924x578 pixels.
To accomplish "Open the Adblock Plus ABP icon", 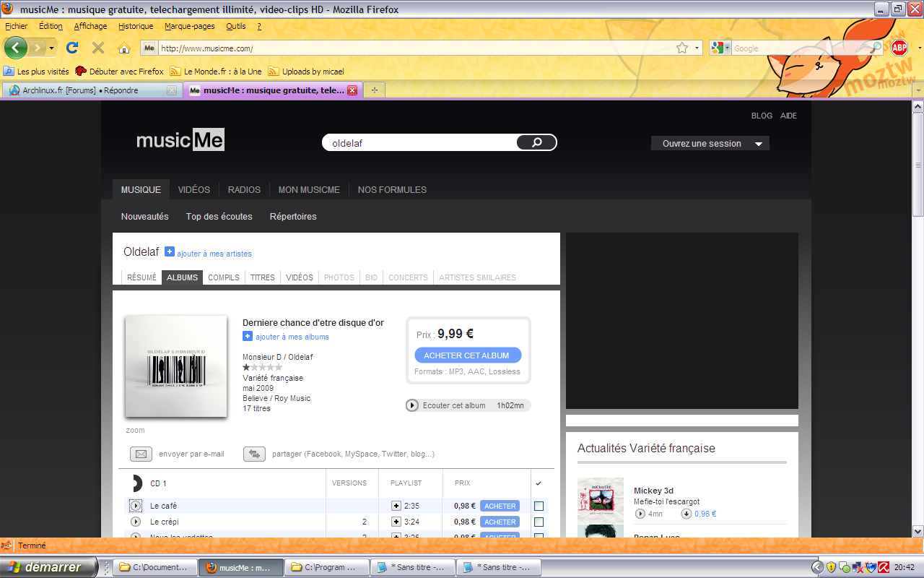I will 899,48.
